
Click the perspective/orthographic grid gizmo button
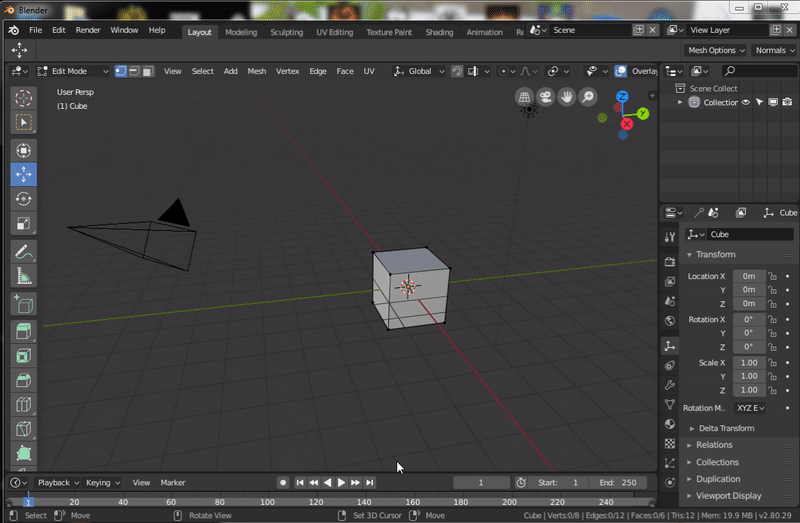[524, 96]
